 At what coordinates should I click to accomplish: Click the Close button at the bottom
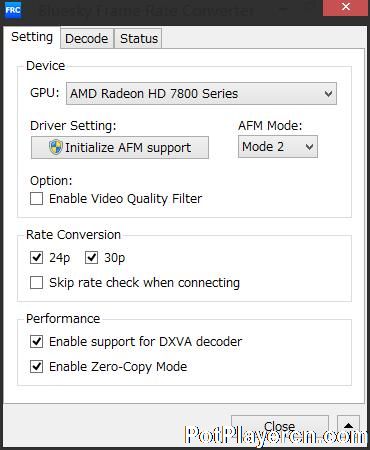280,426
